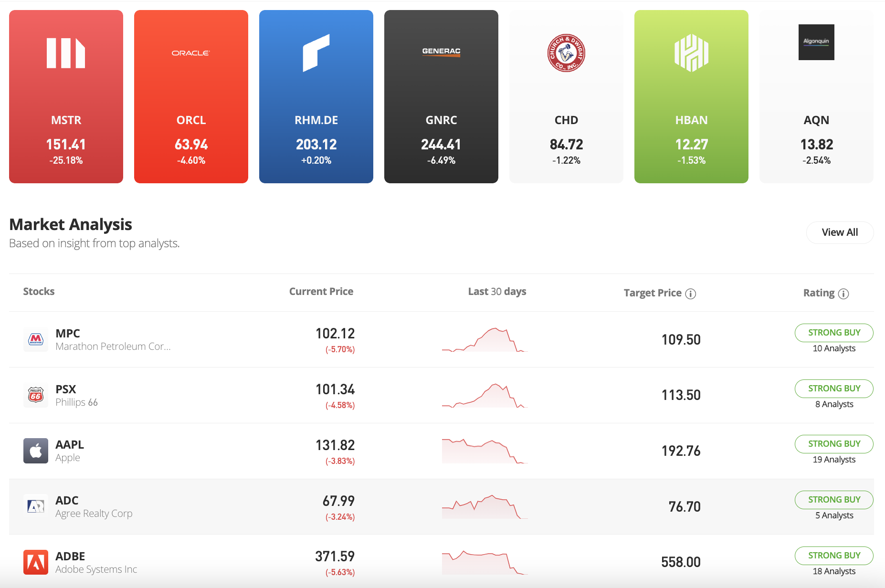Open the CHD stock card
Viewport: 885px width, 588px height.
(566, 96)
